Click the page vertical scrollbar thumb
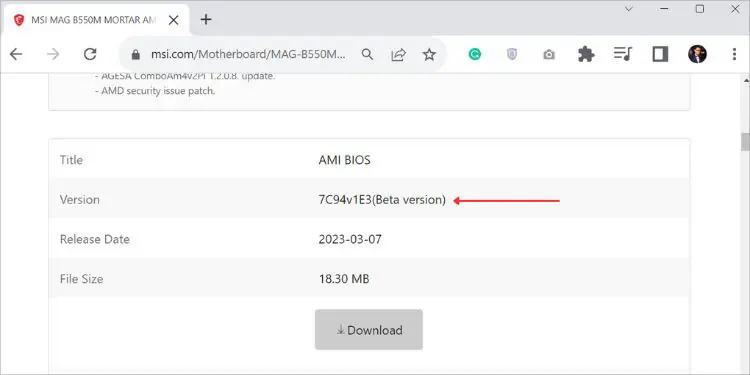 (745, 142)
